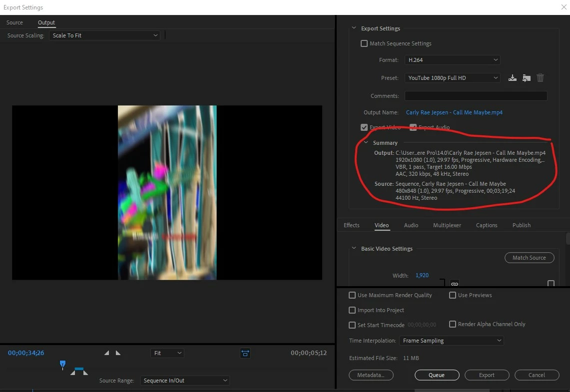Check Render Alpha Channel Only
This screenshot has height=392, width=570.
(452, 324)
